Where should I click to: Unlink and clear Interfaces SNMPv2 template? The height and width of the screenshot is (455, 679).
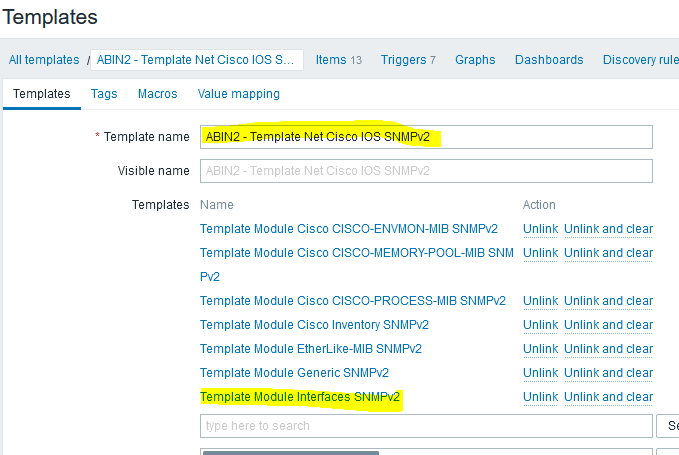[608, 397]
